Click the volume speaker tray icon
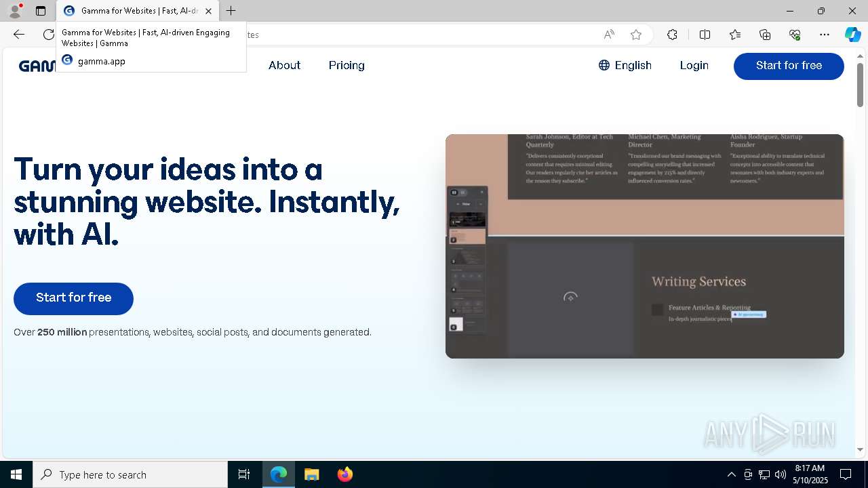868x488 pixels. pos(780,474)
